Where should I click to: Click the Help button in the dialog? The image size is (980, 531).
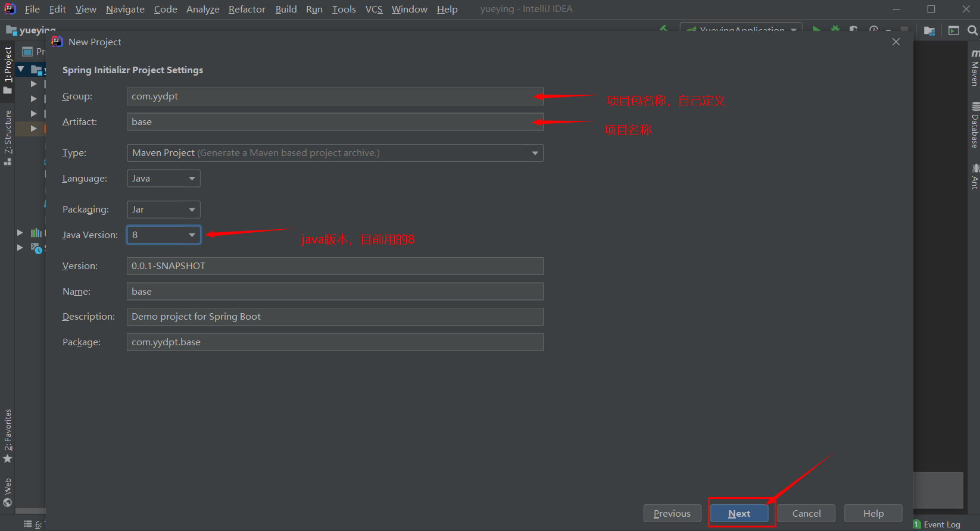click(873, 513)
